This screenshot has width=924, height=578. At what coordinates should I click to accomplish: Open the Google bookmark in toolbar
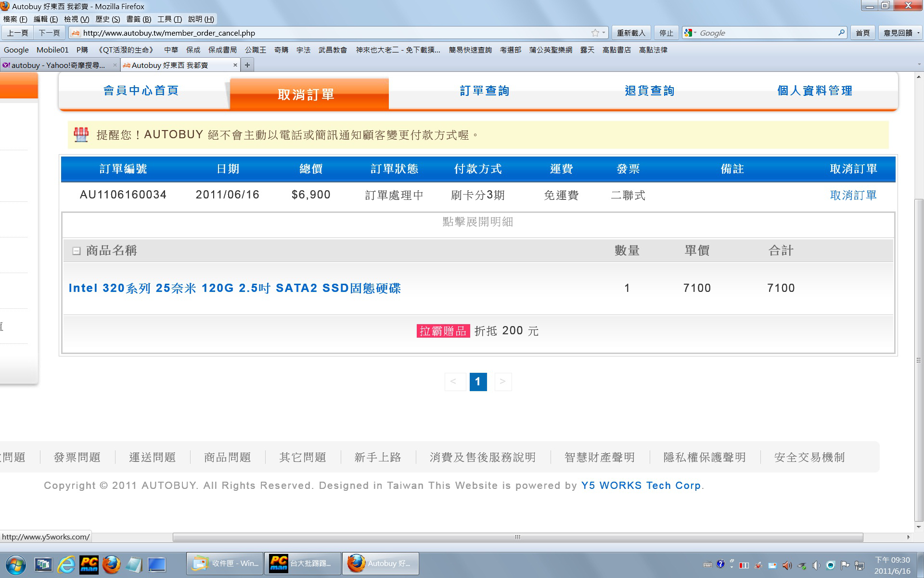(x=16, y=50)
